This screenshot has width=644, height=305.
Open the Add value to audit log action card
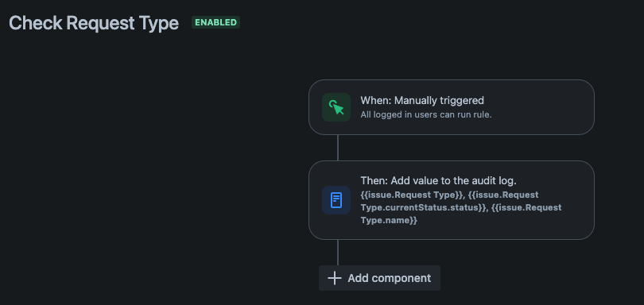[452, 200]
